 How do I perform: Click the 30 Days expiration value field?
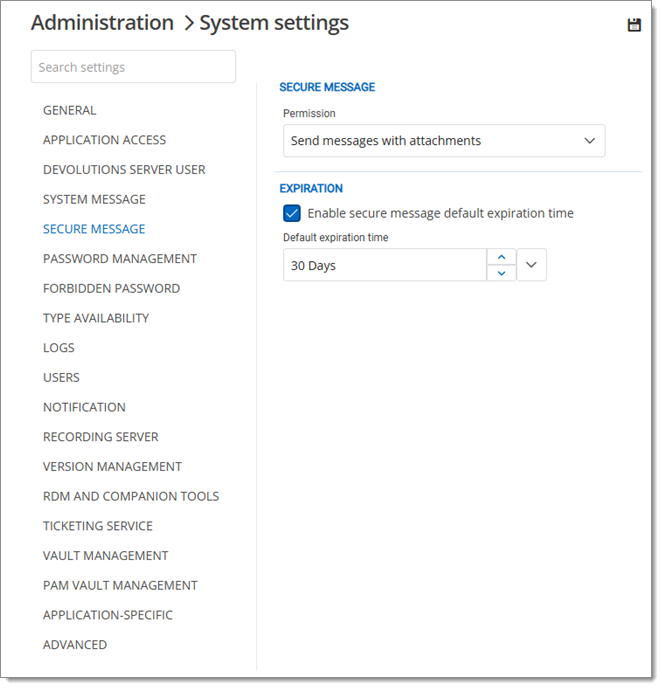(384, 266)
